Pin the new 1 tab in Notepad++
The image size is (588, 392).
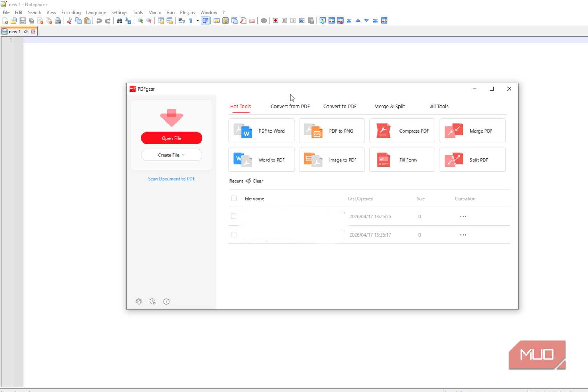pyautogui.click(x=26, y=32)
